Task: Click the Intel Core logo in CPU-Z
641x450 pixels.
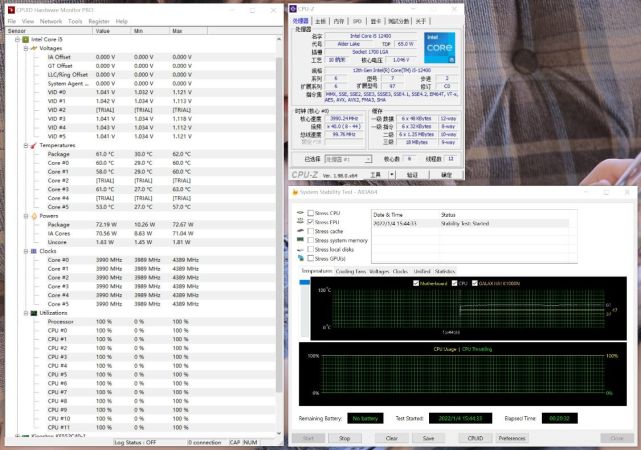Action: click(437, 49)
